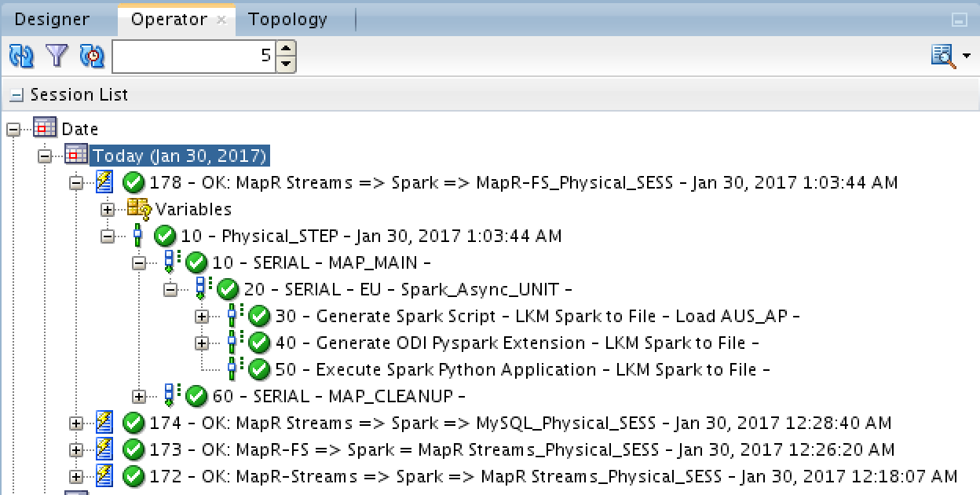Expand session 172 node
Viewport: 980px width, 495px height.
click(x=76, y=476)
